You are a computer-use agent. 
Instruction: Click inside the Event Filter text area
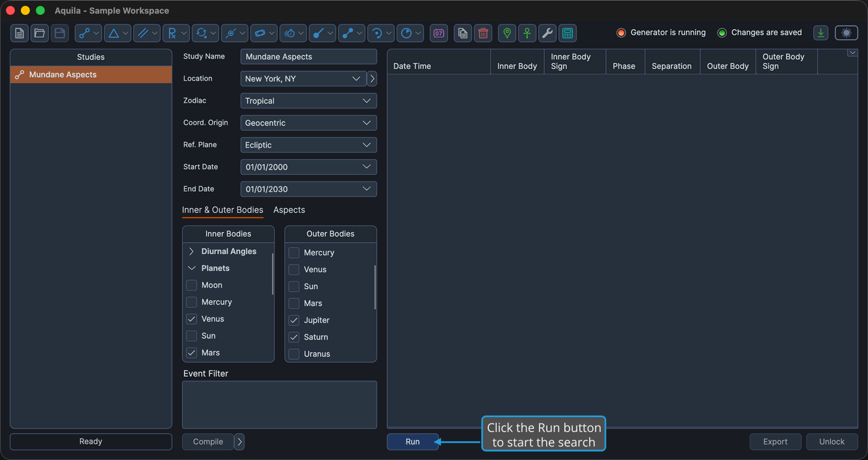tap(280, 405)
